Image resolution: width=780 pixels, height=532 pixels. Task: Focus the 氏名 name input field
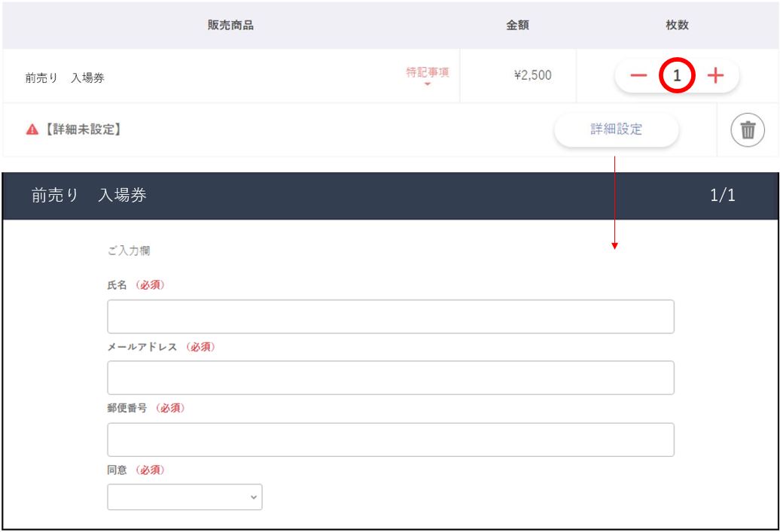[x=390, y=317]
